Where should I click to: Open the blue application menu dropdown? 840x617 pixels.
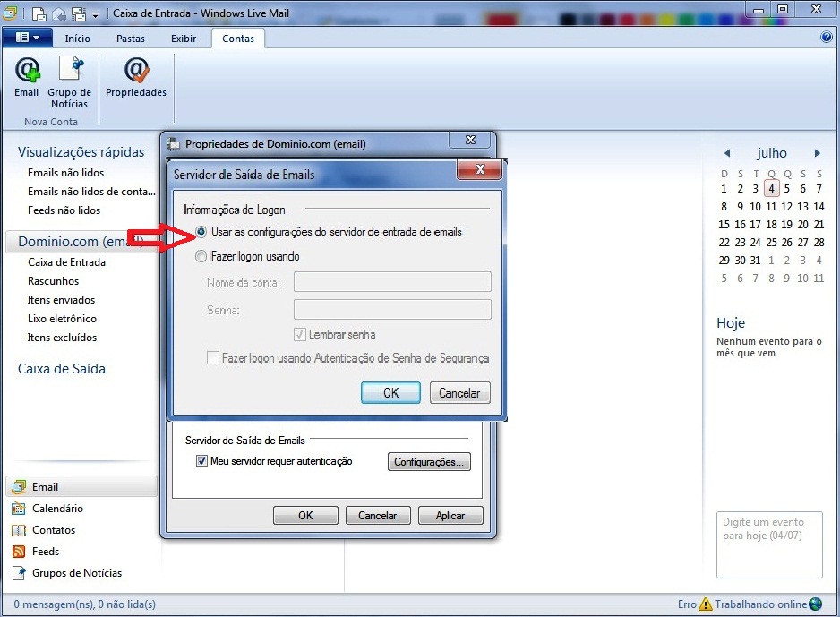(28, 38)
